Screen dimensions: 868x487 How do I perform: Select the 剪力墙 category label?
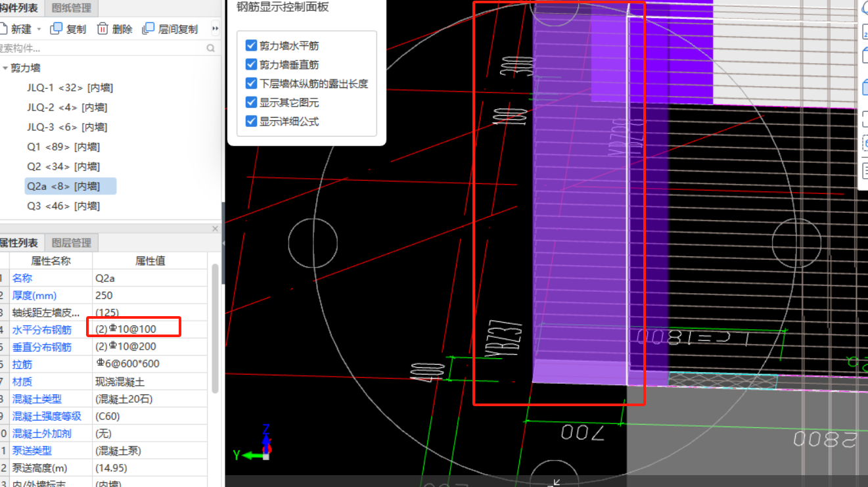pyautogui.click(x=26, y=68)
